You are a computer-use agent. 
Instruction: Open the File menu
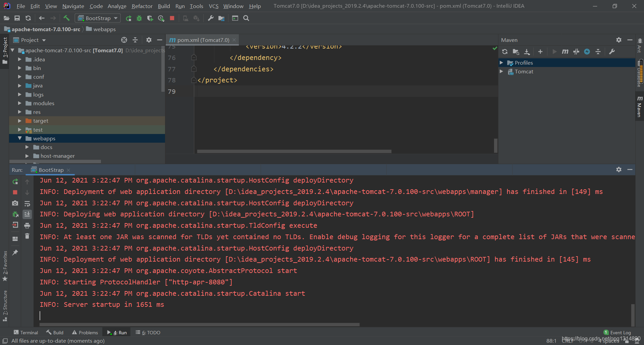click(21, 6)
